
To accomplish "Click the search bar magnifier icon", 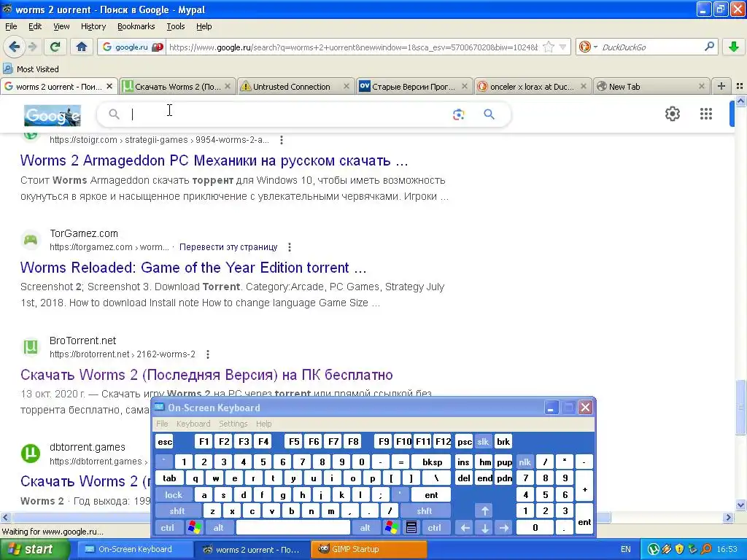I will (x=709, y=47).
